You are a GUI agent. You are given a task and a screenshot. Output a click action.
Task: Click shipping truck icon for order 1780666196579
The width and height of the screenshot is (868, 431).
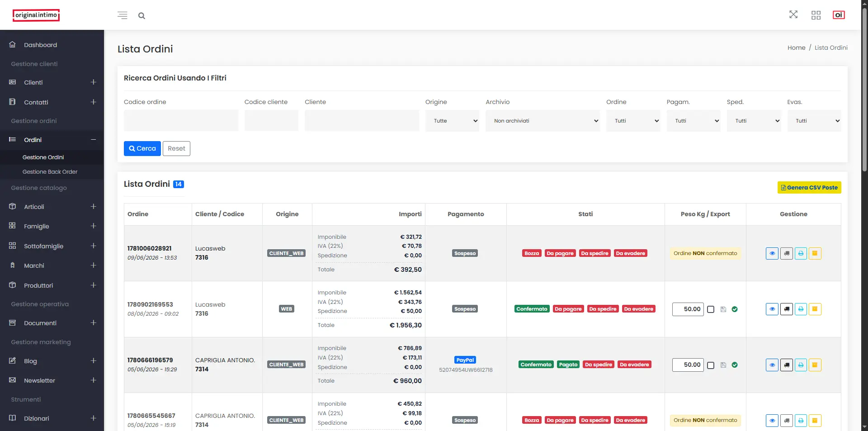click(x=787, y=365)
